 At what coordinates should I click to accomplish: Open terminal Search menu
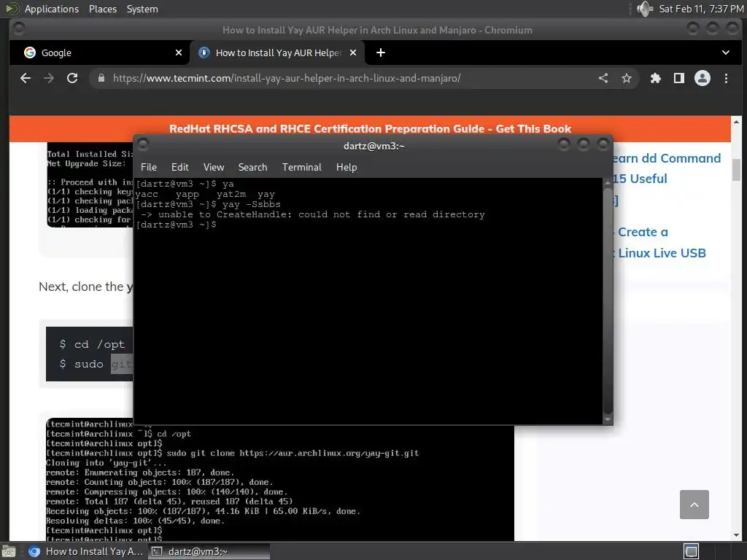pos(252,167)
